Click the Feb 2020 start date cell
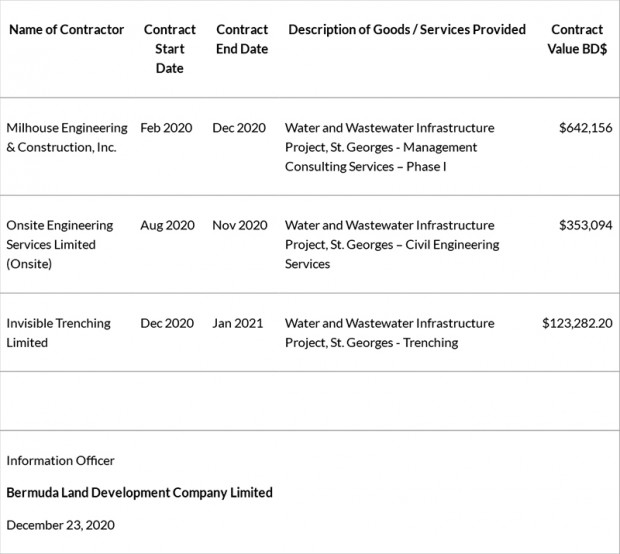620x554 pixels. click(x=166, y=128)
